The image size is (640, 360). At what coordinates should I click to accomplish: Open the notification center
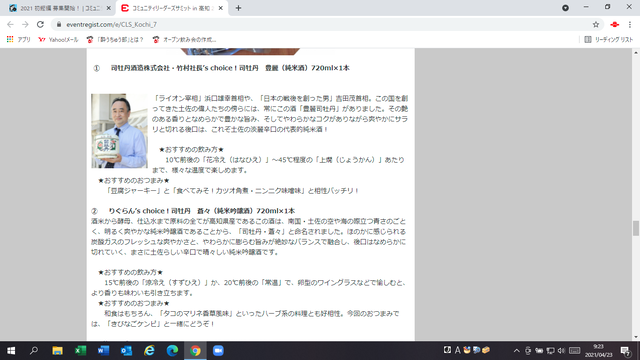625,351
